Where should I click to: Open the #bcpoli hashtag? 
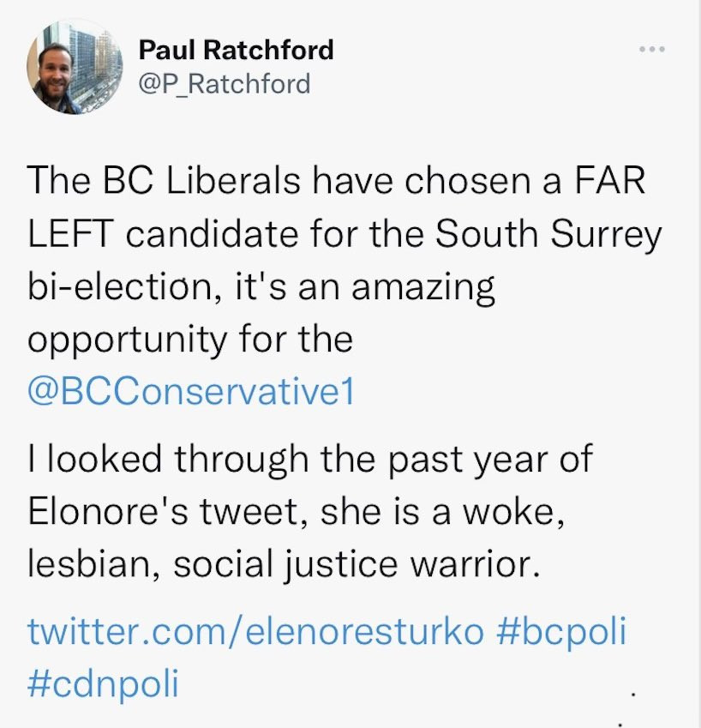point(561,633)
